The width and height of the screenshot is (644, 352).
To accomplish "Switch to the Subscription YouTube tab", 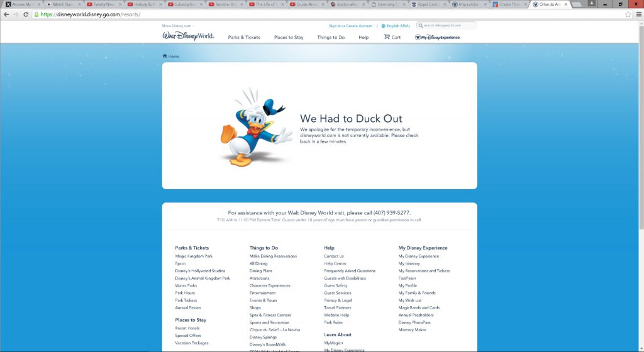I will pyautogui.click(x=184, y=4).
